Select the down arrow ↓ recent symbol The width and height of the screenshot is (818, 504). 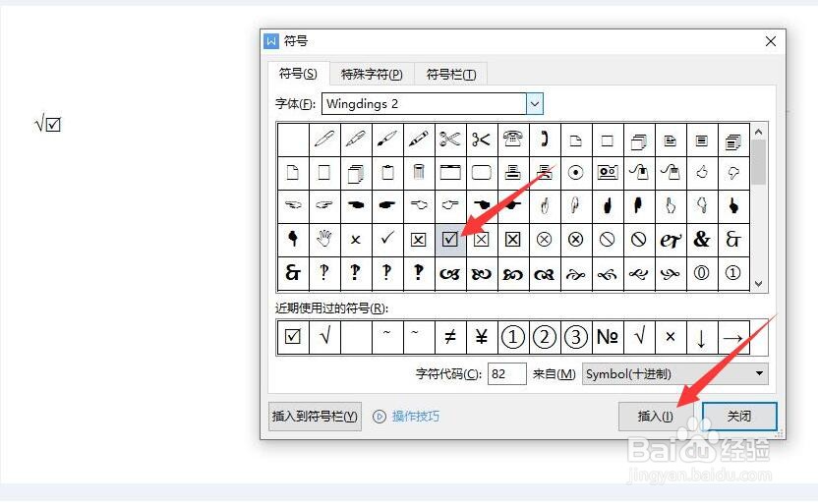coord(702,337)
